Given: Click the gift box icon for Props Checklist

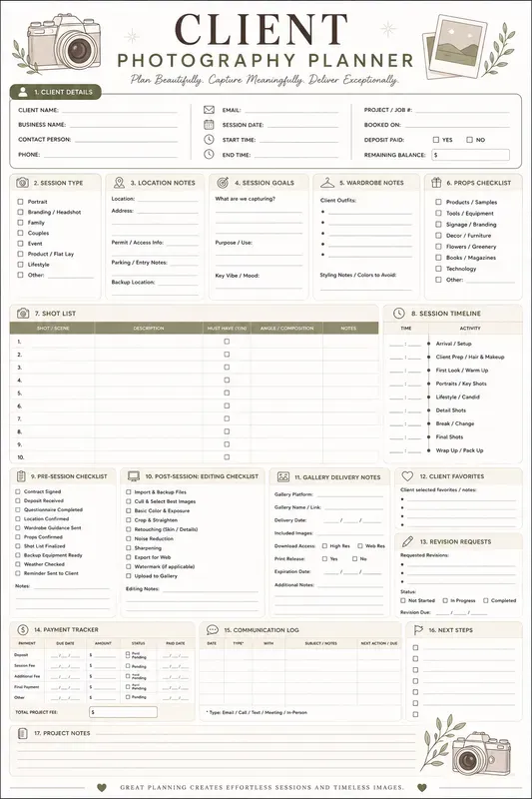Looking at the screenshot, I should coord(436,182).
